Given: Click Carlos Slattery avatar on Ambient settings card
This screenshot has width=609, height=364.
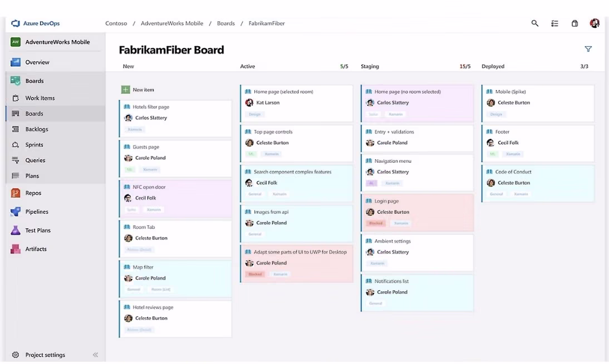Looking at the screenshot, I should (x=370, y=252).
